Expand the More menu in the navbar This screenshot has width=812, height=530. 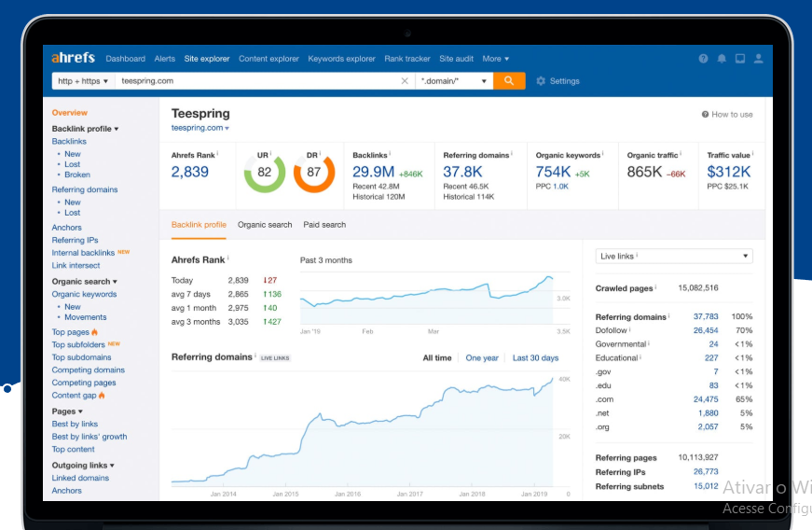point(496,59)
